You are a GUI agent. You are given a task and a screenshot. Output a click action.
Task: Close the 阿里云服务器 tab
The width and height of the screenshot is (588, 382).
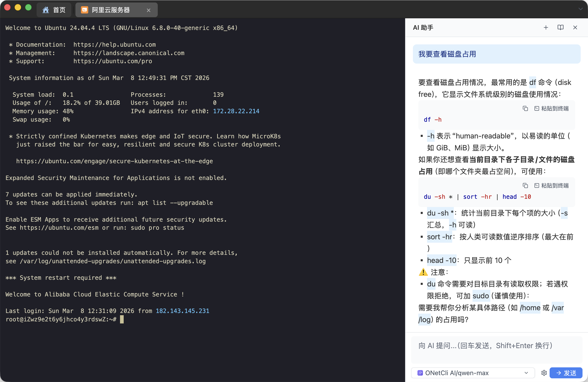point(148,10)
